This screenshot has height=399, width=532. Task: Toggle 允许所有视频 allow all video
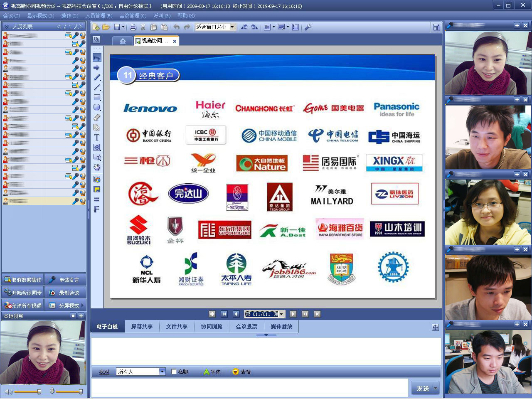coord(23,305)
